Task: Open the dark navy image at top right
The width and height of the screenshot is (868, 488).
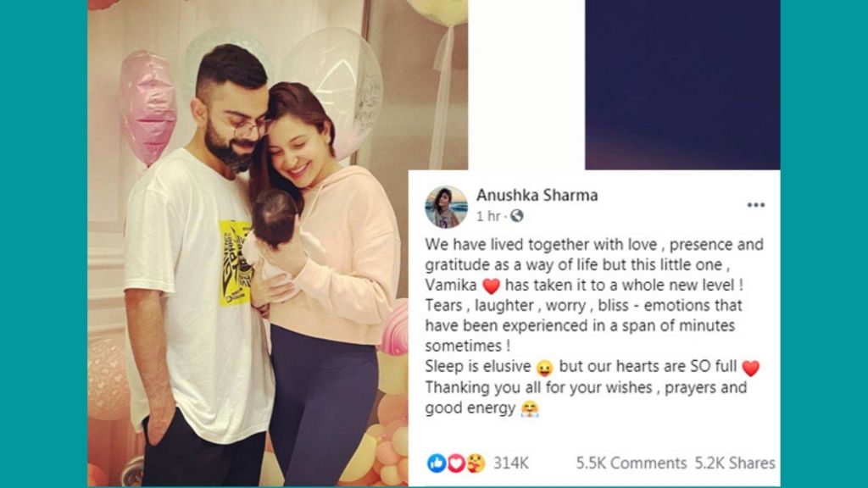Action: pyautogui.click(x=682, y=85)
